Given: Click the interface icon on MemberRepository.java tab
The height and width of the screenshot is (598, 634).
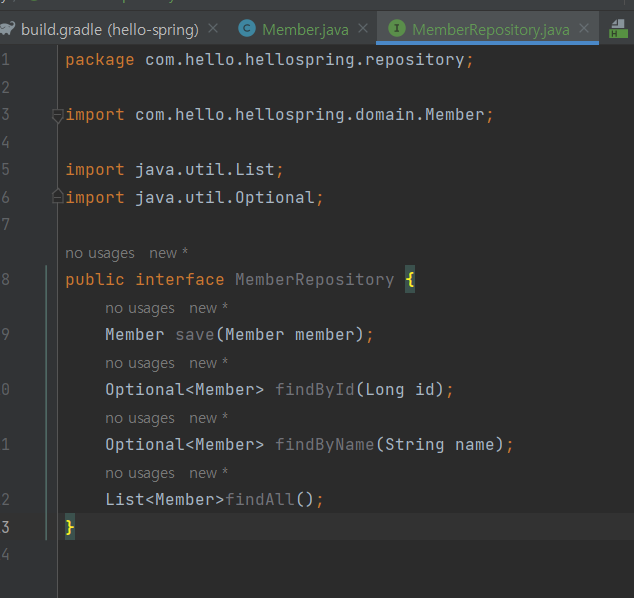Looking at the screenshot, I should [397, 28].
